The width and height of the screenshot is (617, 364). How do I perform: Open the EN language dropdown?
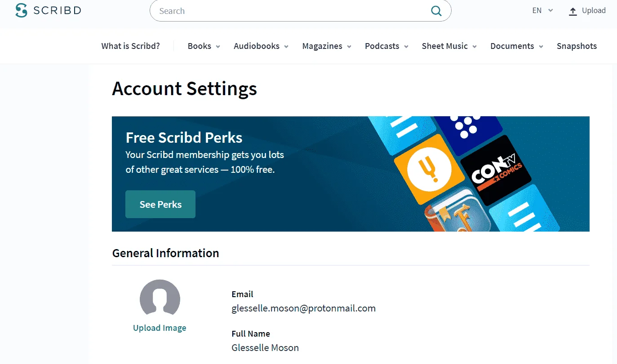[x=542, y=11]
